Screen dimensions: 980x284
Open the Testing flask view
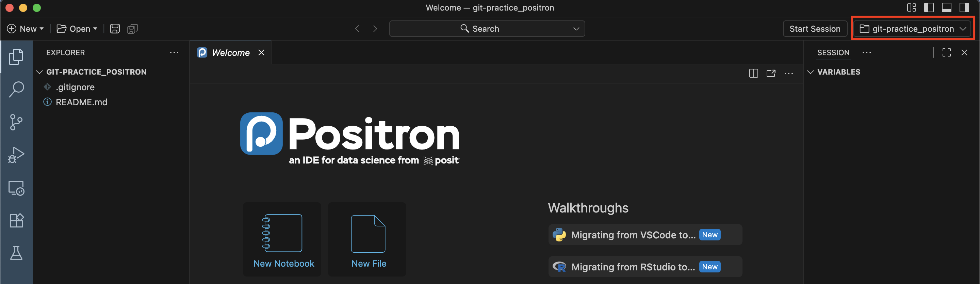coord(16,253)
